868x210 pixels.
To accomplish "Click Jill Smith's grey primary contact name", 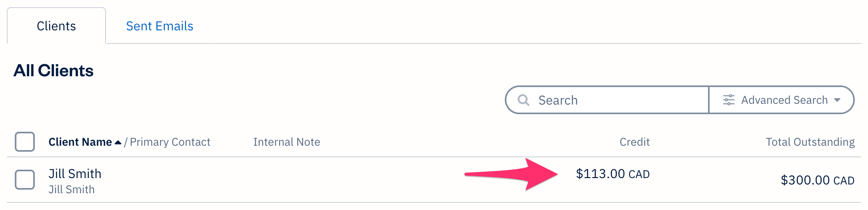I will pos(72,189).
